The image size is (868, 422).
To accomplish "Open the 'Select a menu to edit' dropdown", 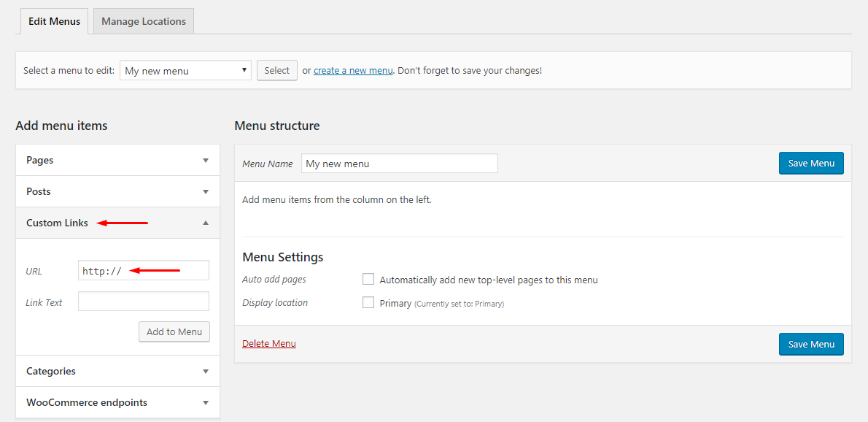I will 185,71.
